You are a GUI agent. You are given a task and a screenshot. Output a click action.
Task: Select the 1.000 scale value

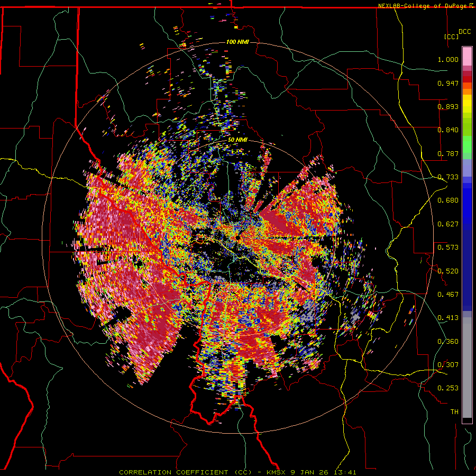[448, 59]
